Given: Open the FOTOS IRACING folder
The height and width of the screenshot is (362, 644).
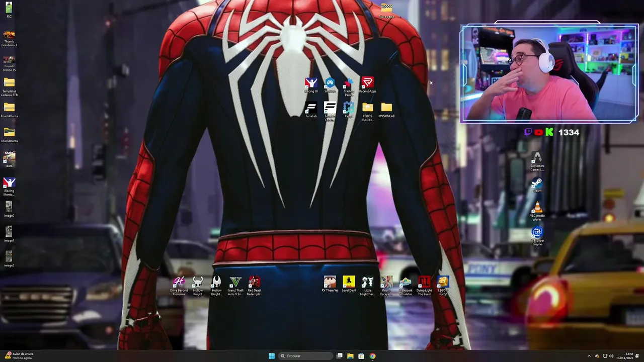Looking at the screenshot, I should [367, 112].
